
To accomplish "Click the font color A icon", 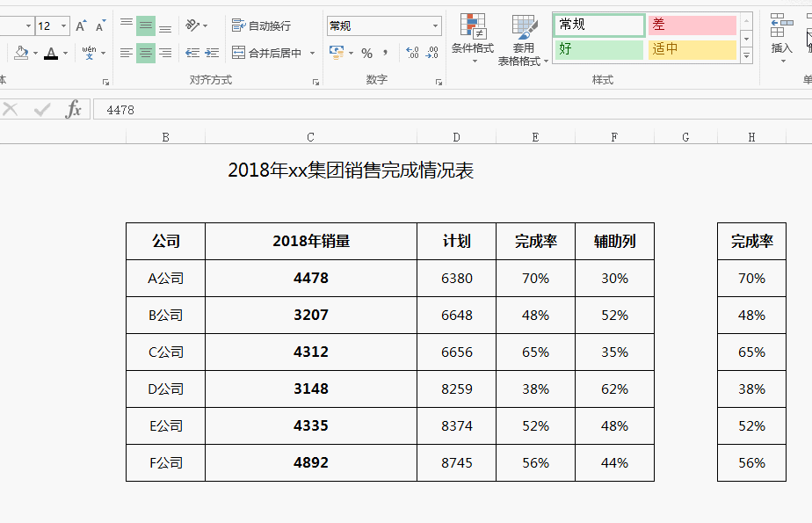I will [x=51, y=53].
